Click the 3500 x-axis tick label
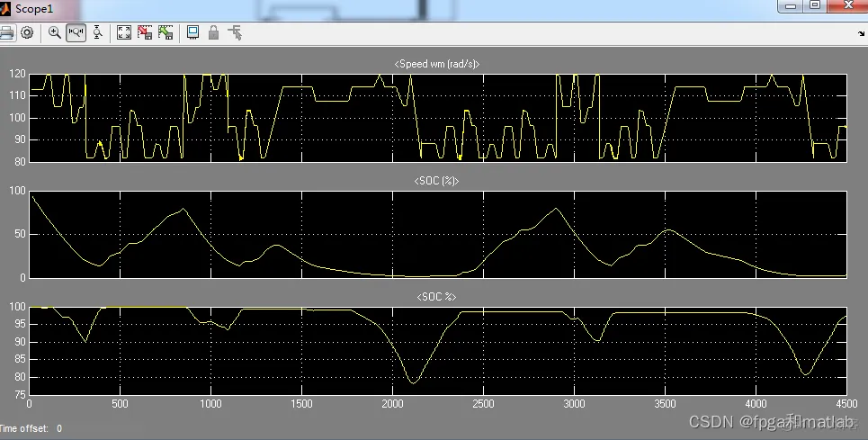The height and width of the screenshot is (440, 868). tap(665, 404)
